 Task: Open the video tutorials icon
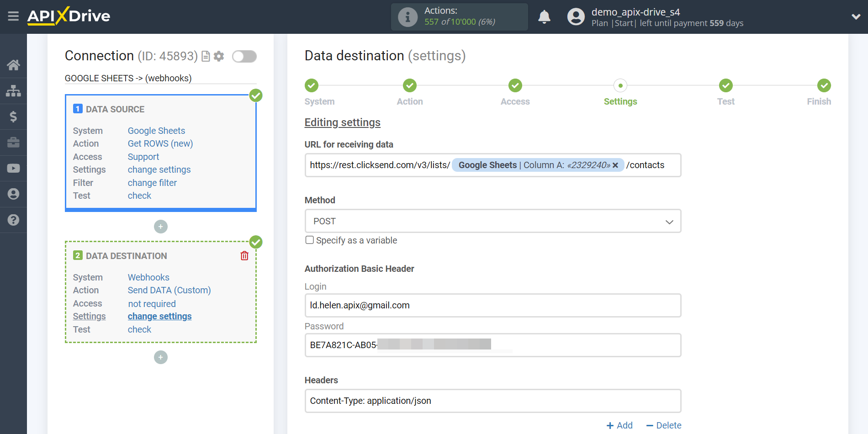click(13, 168)
